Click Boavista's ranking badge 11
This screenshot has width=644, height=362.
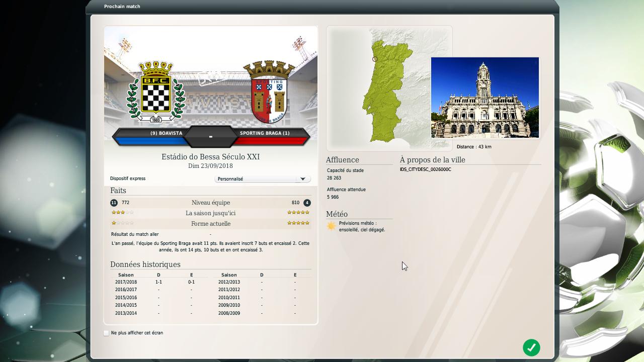[x=114, y=203]
